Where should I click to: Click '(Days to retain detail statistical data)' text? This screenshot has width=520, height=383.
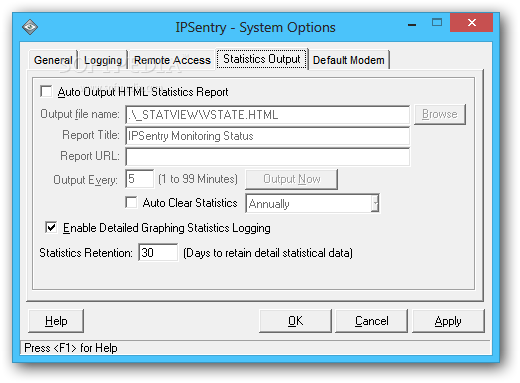[268, 253]
